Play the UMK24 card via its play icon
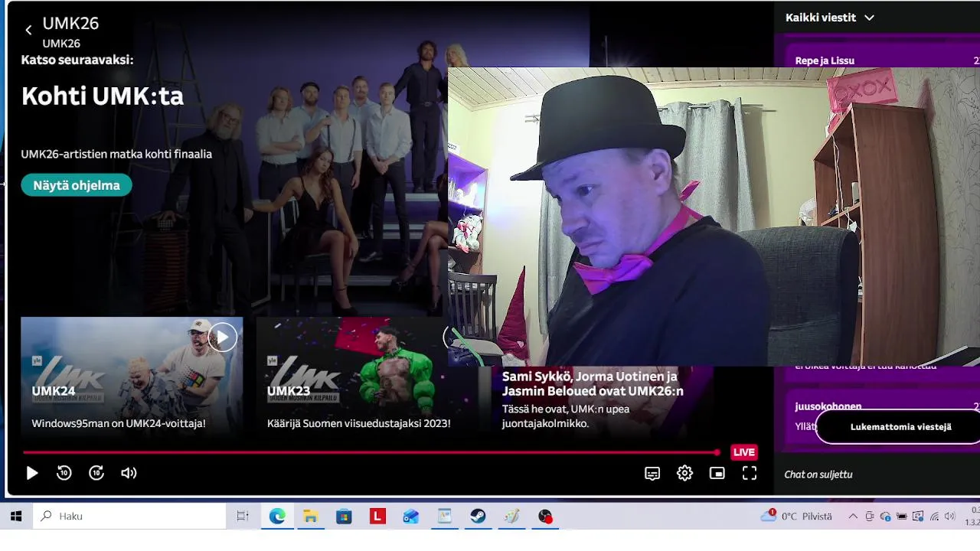The height and width of the screenshot is (551, 980). click(222, 337)
